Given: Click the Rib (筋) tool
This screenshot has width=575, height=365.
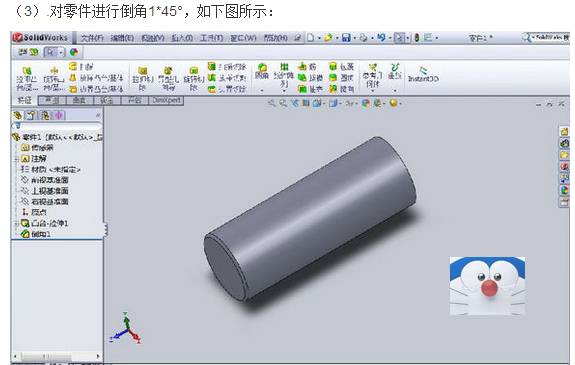Looking at the screenshot, I should click(x=307, y=66).
